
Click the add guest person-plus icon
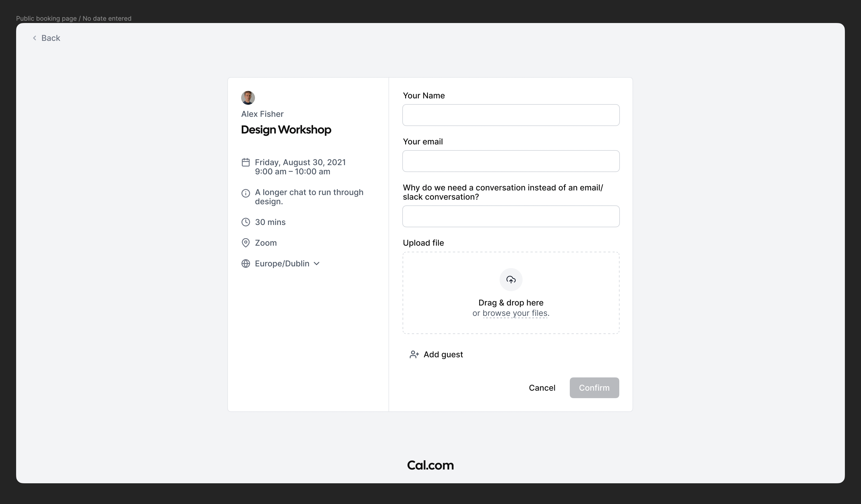click(x=414, y=354)
